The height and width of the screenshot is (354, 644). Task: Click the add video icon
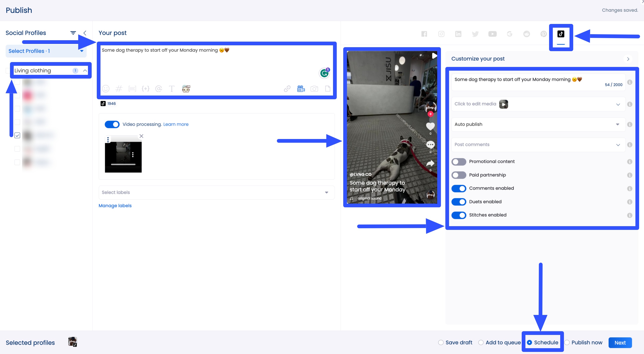(x=301, y=89)
